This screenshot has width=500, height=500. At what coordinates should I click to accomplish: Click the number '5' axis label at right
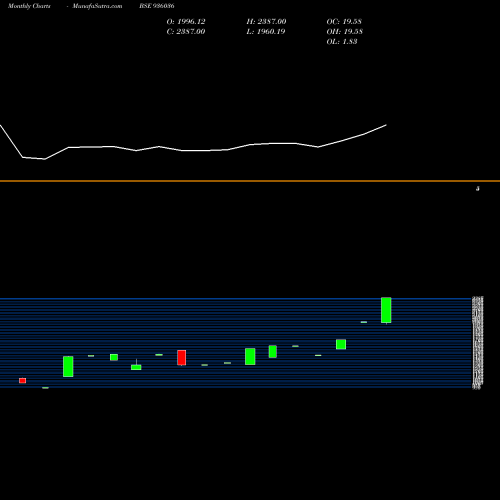pos(478,189)
